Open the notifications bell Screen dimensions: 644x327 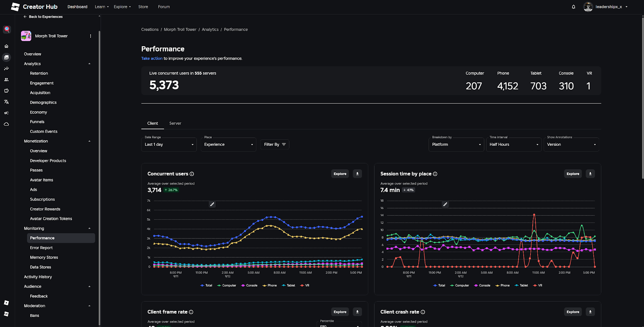(x=574, y=7)
